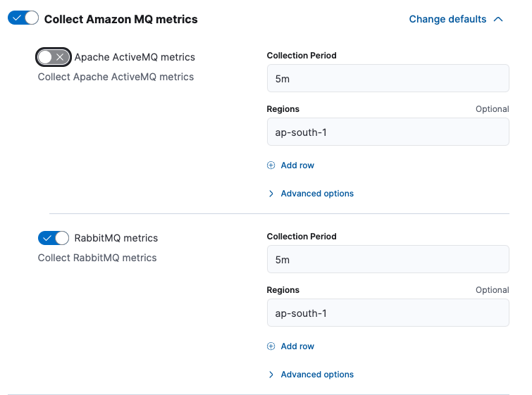The height and width of the screenshot is (395, 532).
Task: Expand Advanced options under Apache ActiveMQ
Action: point(317,194)
